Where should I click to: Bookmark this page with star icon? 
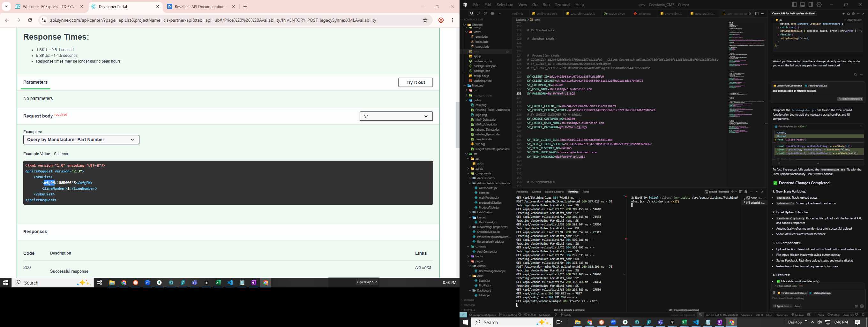[x=425, y=20]
